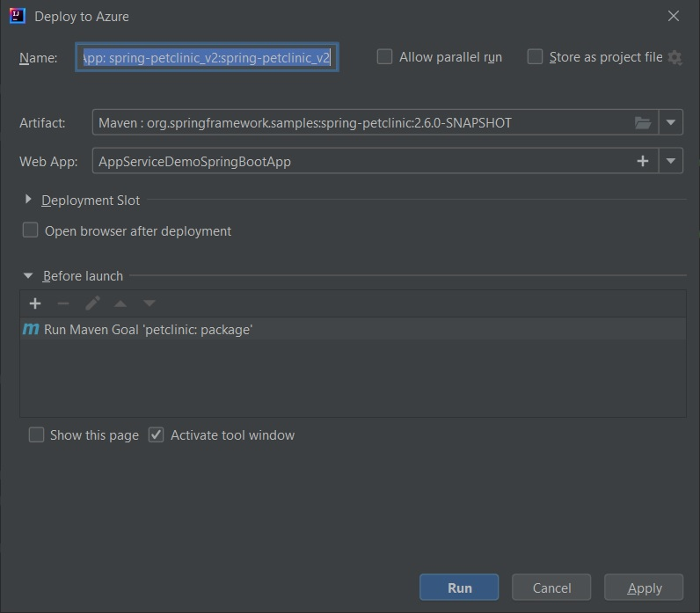The width and height of the screenshot is (700, 613).
Task: Open the gear settings next to Store as project file
Action: tap(674, 57)
